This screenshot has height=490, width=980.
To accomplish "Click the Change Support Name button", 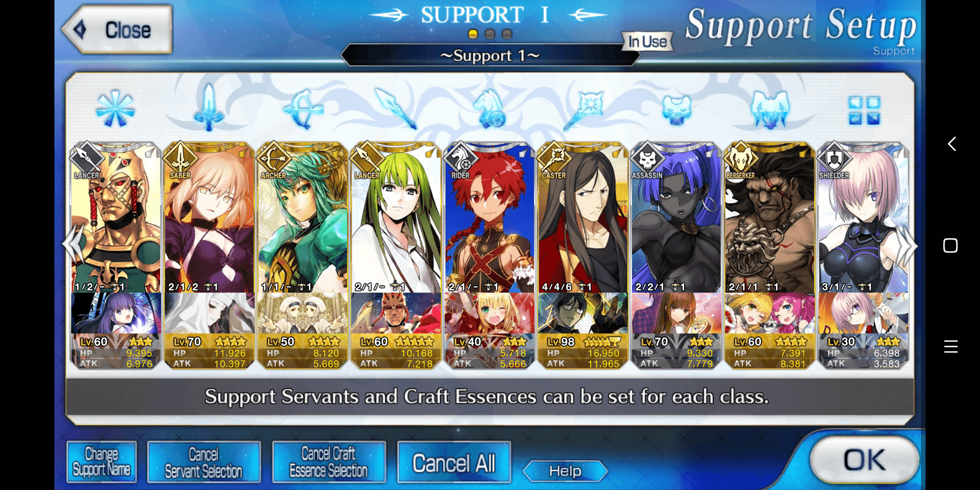I will (x=102, y=462).
